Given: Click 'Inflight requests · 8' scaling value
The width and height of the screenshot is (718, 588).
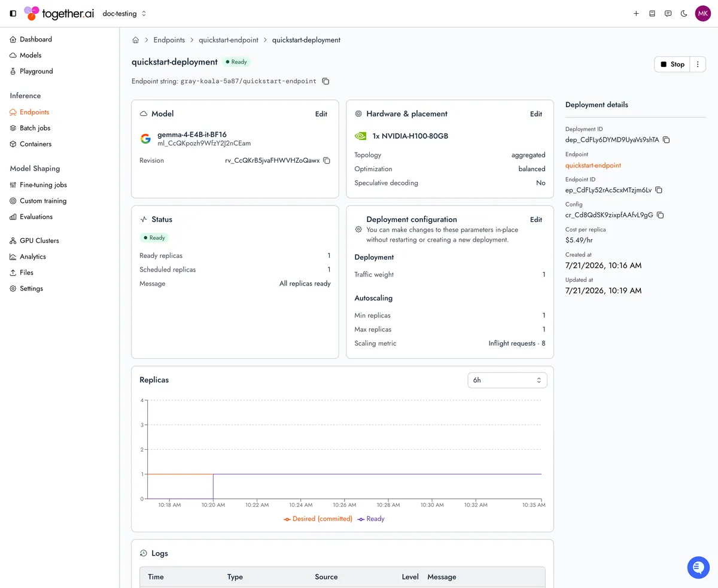Looking at the screenshot, I should (517, 343).
